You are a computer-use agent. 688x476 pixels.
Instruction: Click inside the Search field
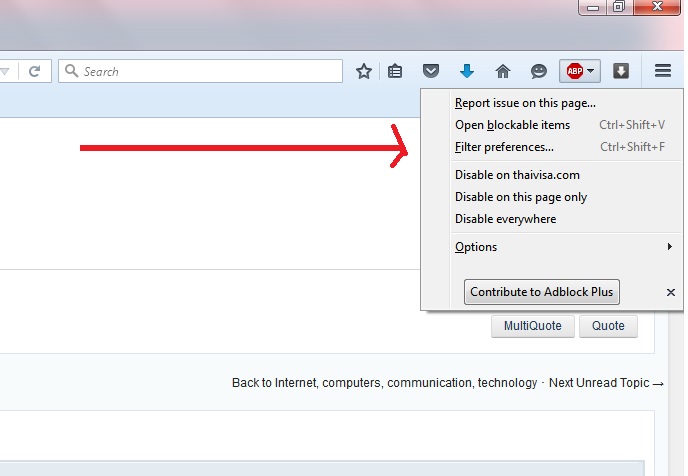point(201,71)
